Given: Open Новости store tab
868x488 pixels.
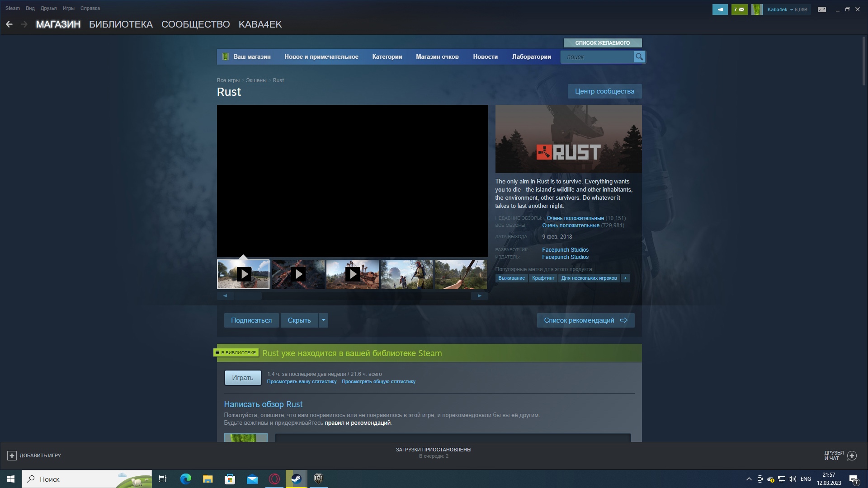Looking at the screenshot, I should coord(485,56).
